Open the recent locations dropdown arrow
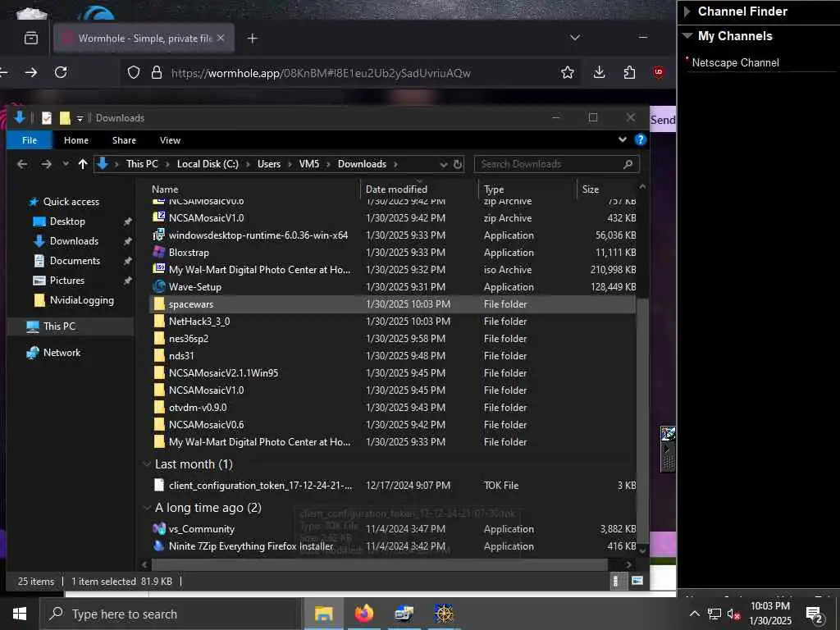This screenshot has height=630, width=840. coord(66,164)
